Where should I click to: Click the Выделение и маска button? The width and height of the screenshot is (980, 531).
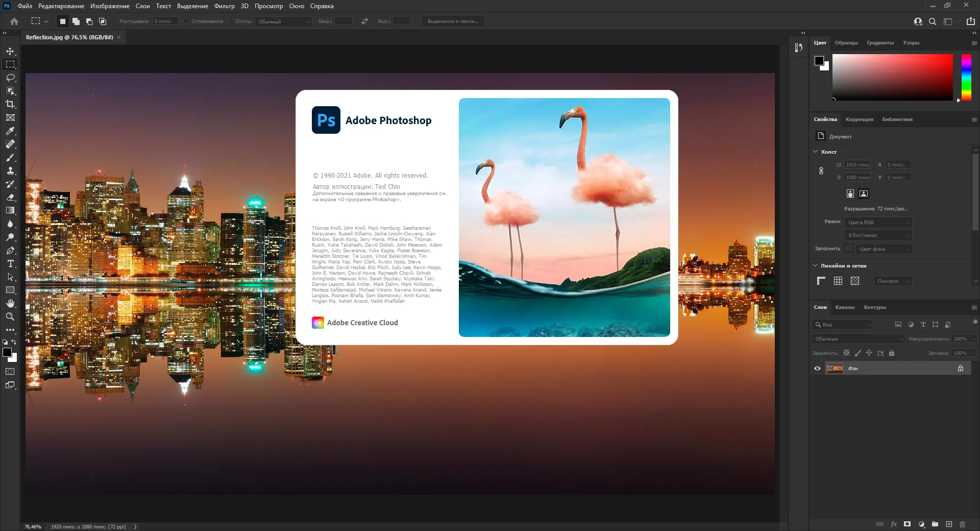453,21
